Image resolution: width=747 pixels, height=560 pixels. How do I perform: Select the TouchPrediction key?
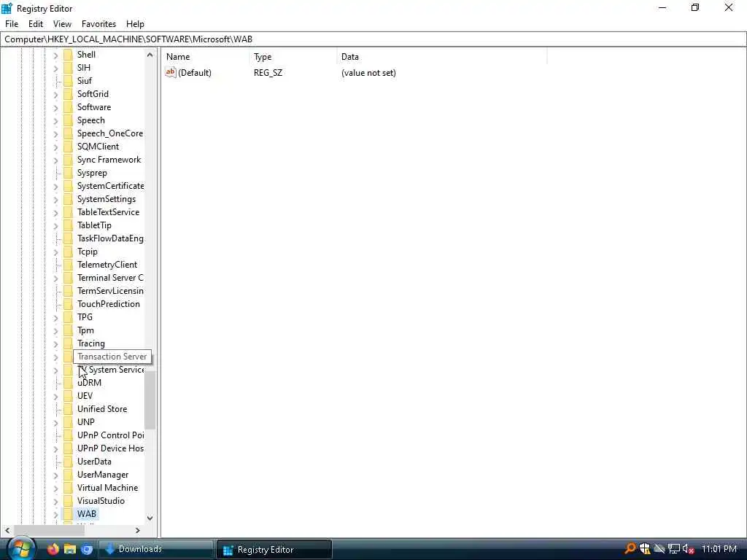pyautogui.click(x=109, y=304)
